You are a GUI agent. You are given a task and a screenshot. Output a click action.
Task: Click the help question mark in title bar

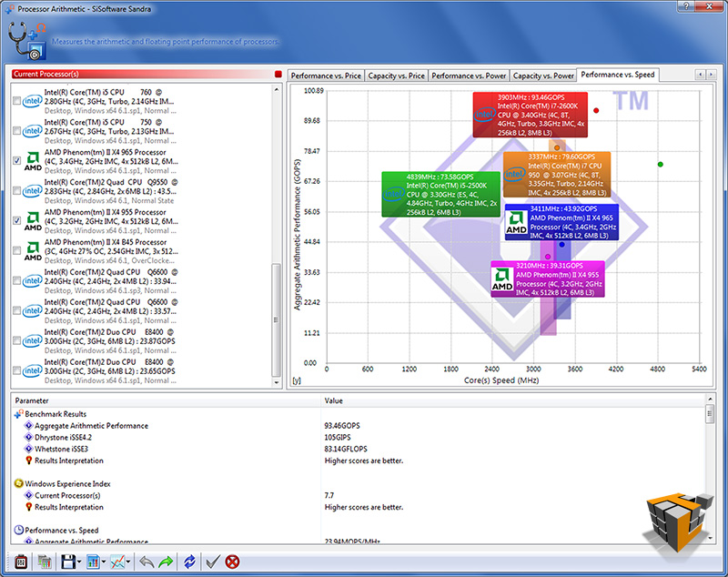686,6
